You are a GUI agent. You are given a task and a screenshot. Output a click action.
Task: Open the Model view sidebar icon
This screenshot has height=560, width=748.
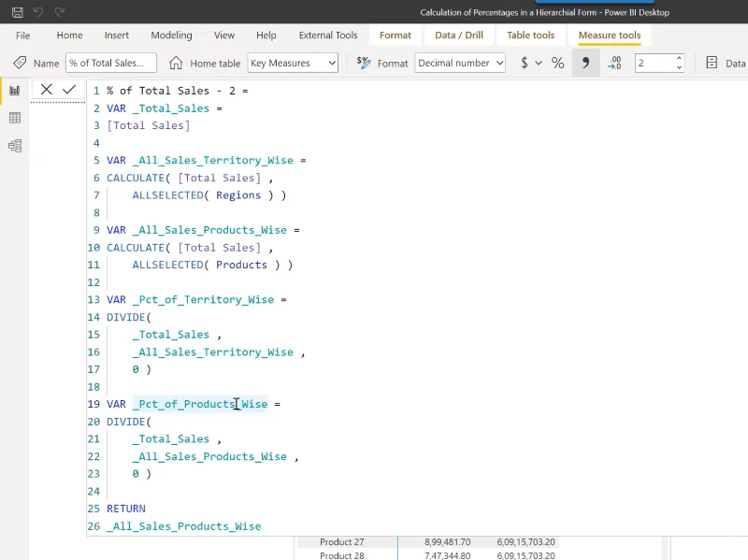[x=15, y=146]
